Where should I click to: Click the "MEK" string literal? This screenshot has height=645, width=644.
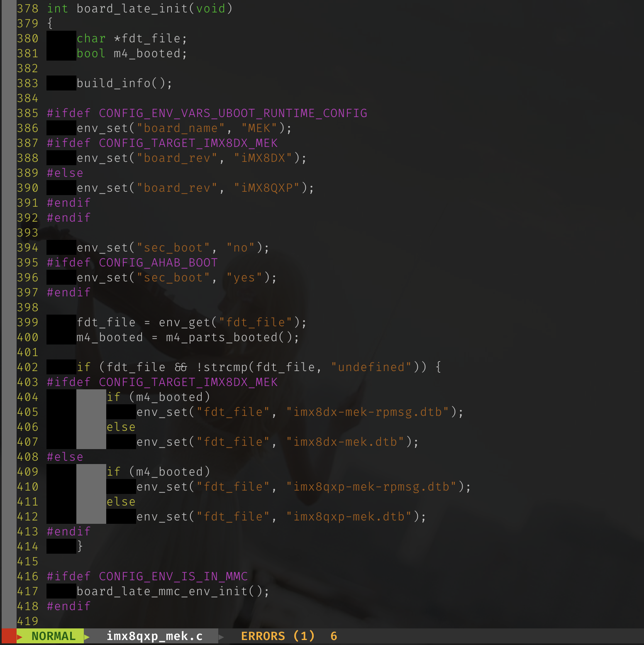pyautogui.click(x=259, y=128)
